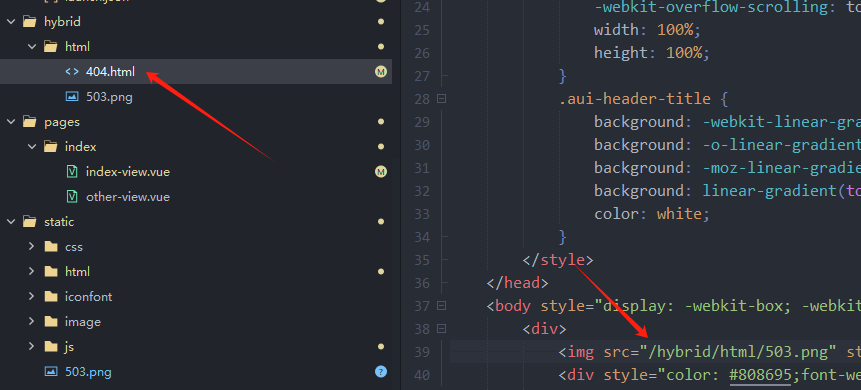Viewport: 861px width, 390px height.
Task: Click the image folder icon
Action: 51,321
